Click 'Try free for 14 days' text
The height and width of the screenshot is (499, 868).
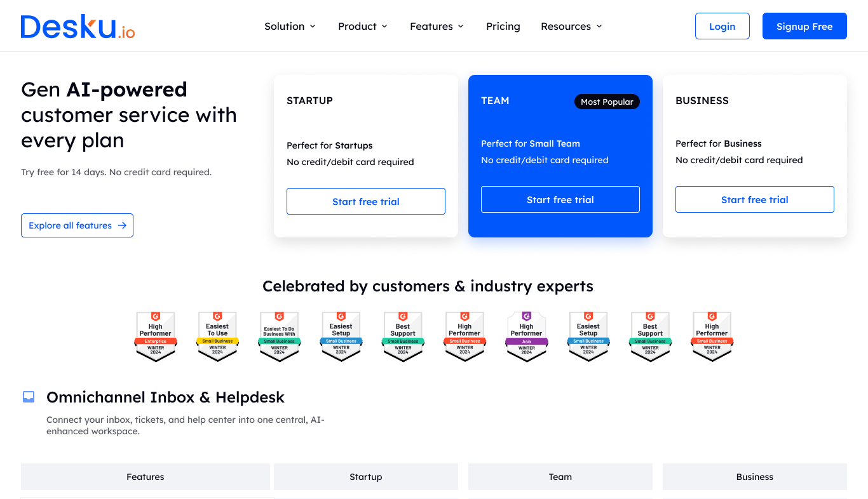63,172
